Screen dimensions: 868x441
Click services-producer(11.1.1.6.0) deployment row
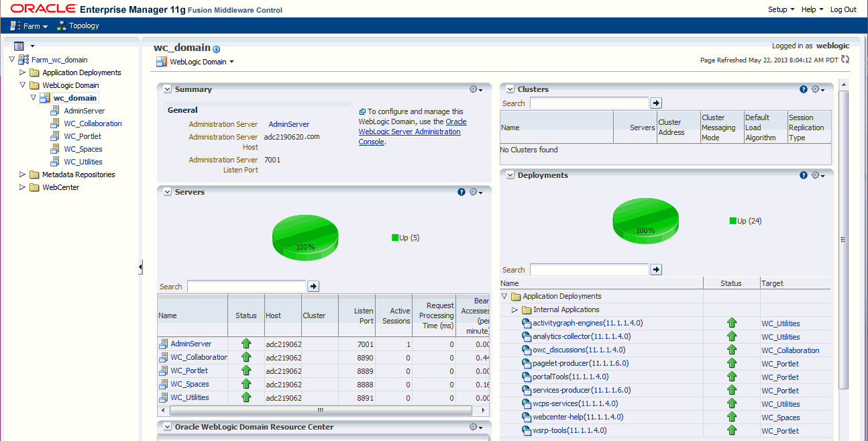(x=665, y=390)
